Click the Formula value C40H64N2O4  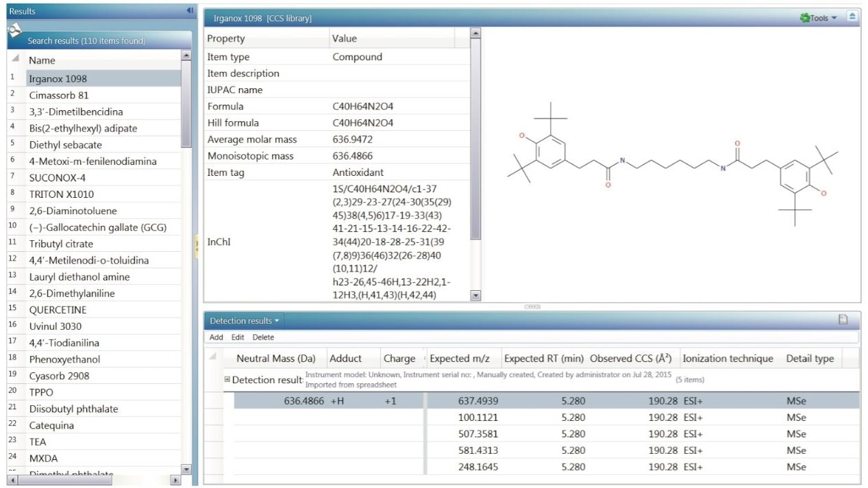(x=363, y=106)
